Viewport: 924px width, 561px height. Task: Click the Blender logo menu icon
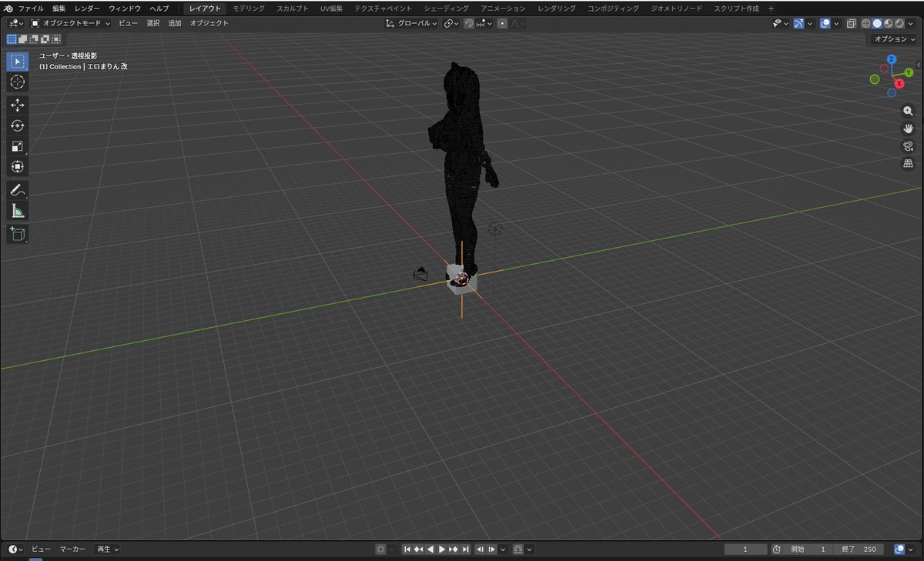8,8
